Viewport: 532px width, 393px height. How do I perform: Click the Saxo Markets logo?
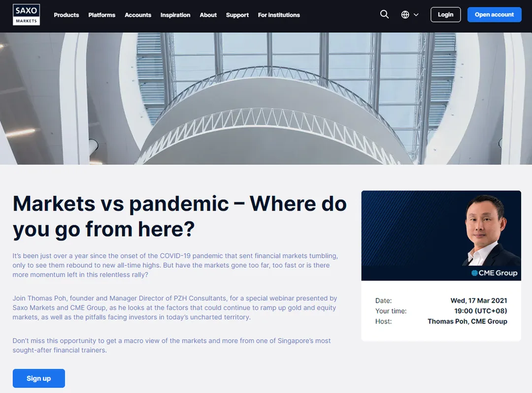(x=26, y=15)
